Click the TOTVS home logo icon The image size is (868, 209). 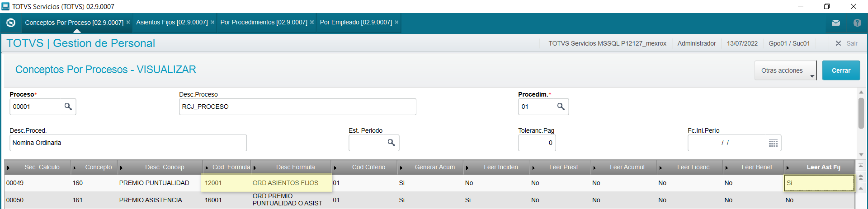(11, 23)
